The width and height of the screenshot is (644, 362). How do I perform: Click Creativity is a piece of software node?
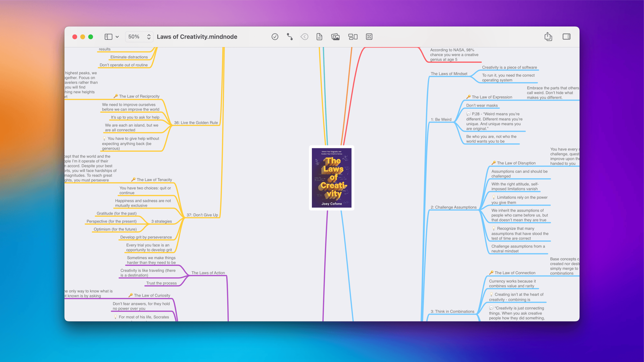coord(510,67)
